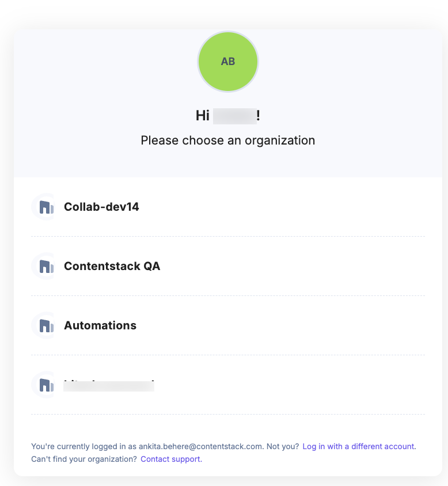This screenshot has width=448, height=486.
Task: Click the circular badge behind the Contentstack QA icon
Action: [x=44, y=266]
